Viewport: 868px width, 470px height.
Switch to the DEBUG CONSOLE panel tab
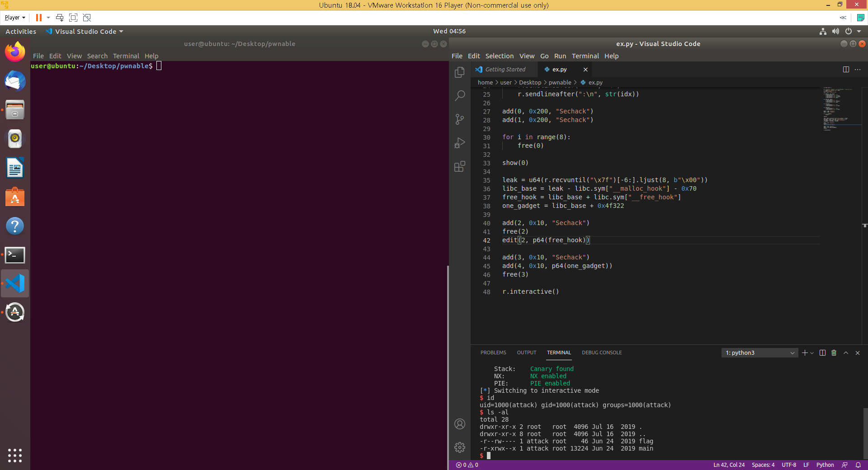coord(602,352)
